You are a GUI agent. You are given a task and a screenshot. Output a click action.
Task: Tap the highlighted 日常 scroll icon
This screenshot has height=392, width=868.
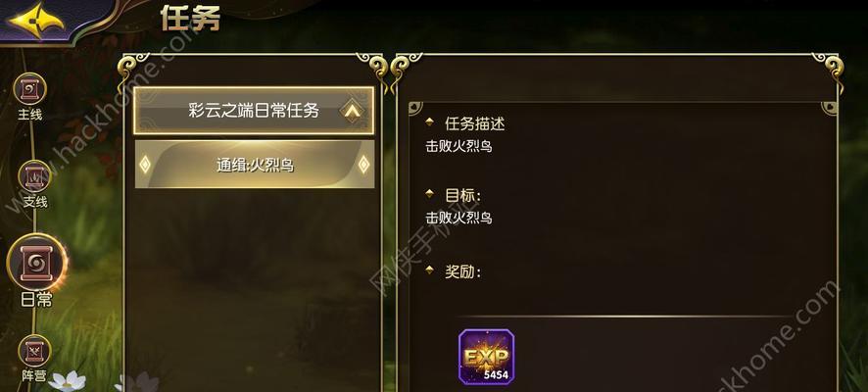coord(36,262)
